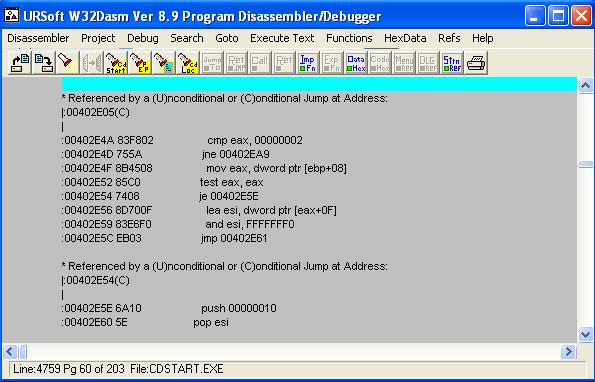Click the vertical scrollbar down arrow

[x=586, y=335]
